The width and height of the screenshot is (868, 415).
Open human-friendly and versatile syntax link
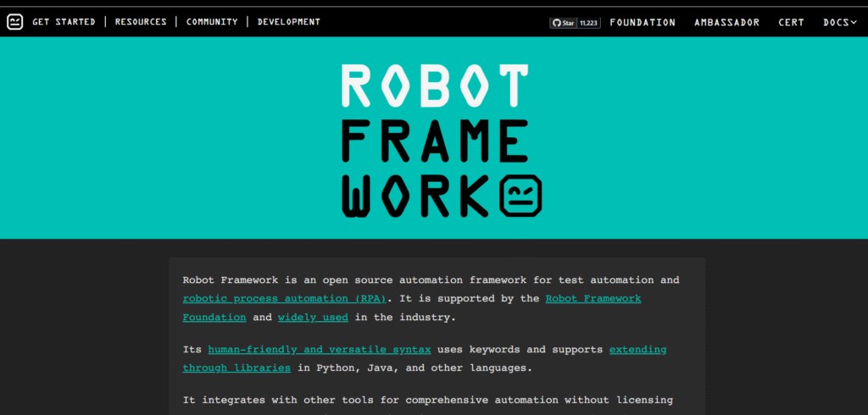[x=320, y=350]
